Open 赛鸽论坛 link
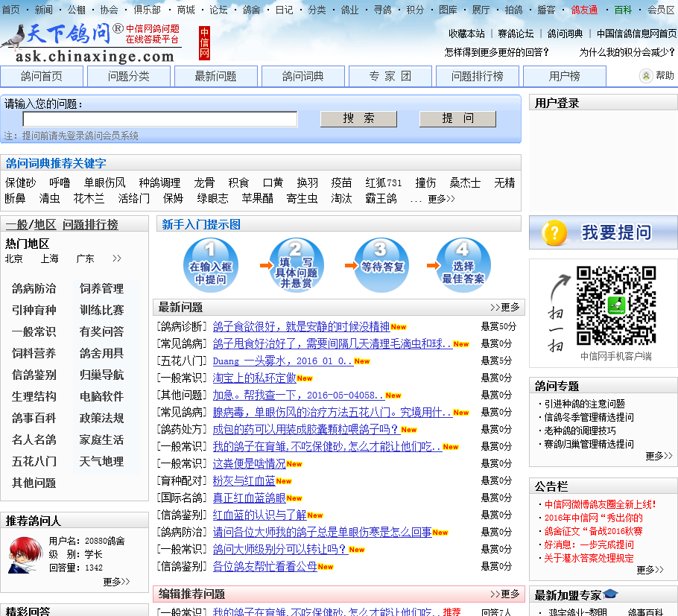The width and height of the screenshot is (678, 616). click(516, 34)
